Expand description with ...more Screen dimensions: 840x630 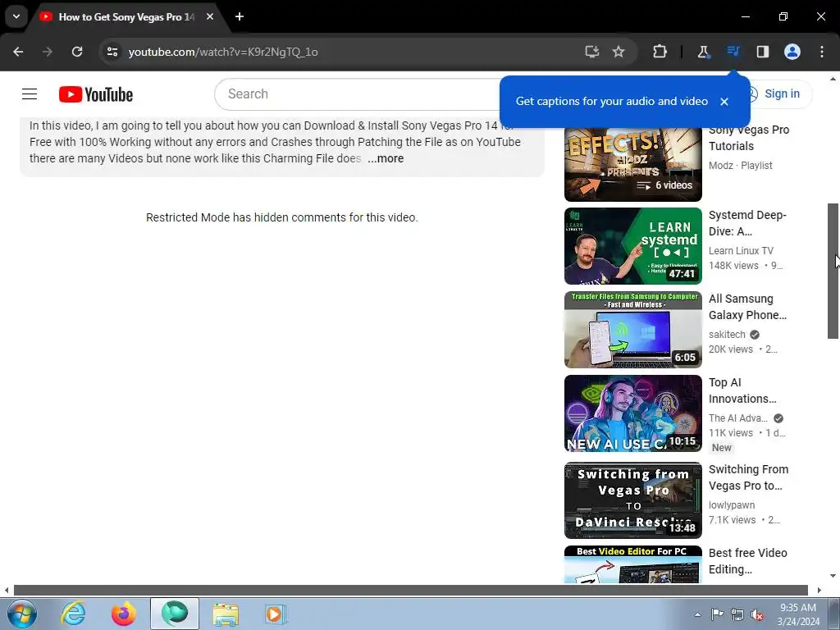pyautogui.click(x=386, y=158)
